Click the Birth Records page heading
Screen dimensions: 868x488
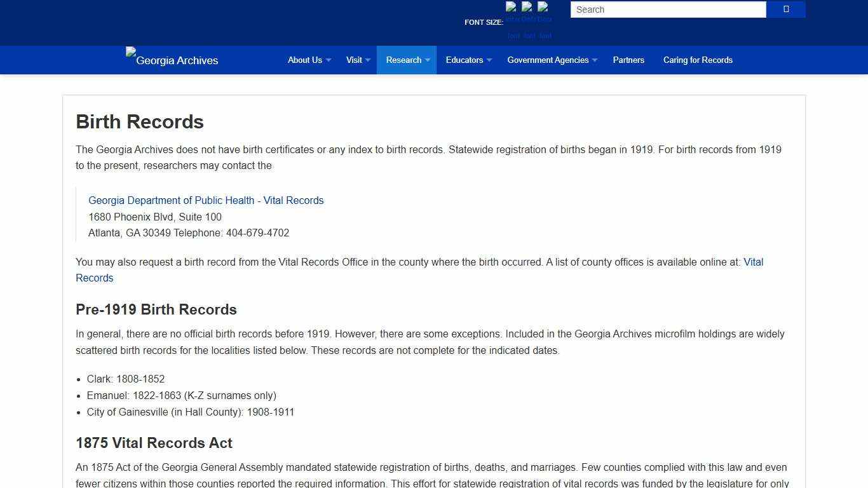coord(139,121)
